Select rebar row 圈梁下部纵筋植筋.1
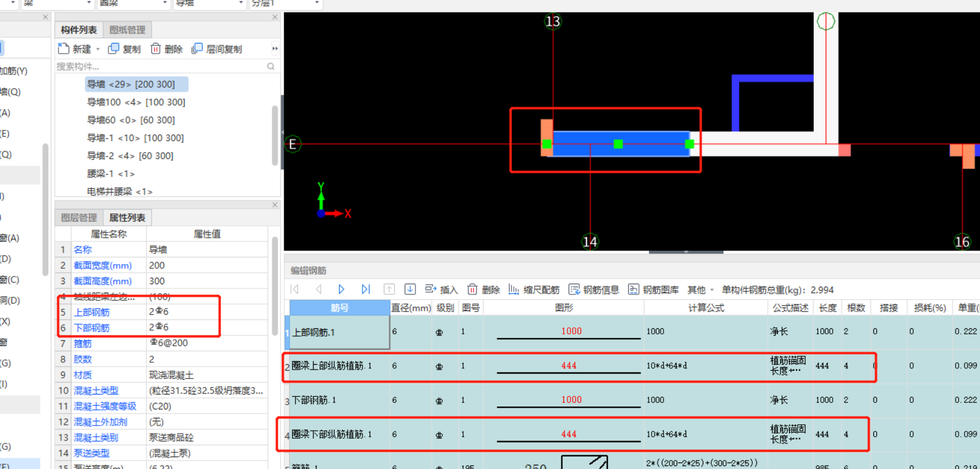Image resolution: width=980 pixels, height=469 pixels. click(340, 434)
